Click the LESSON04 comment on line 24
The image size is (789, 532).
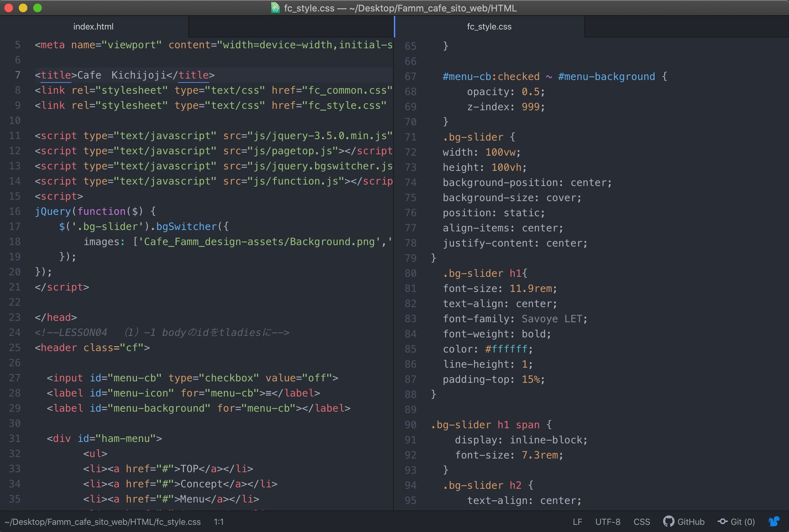tap(83, 332)
